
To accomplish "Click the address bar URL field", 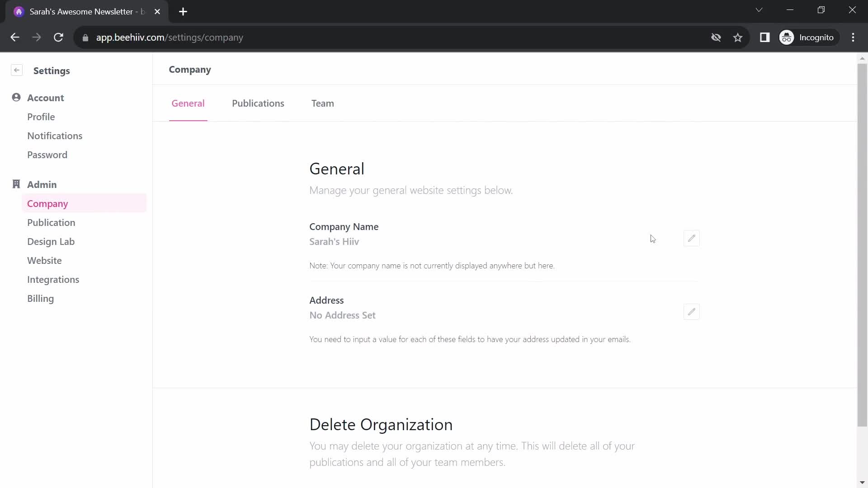I will (170, 38).
